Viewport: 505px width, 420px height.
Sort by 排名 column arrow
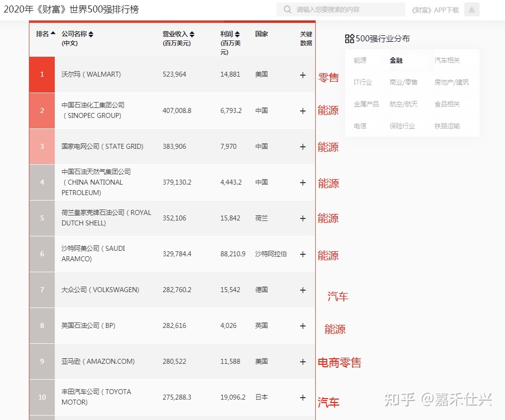[53, 33]
